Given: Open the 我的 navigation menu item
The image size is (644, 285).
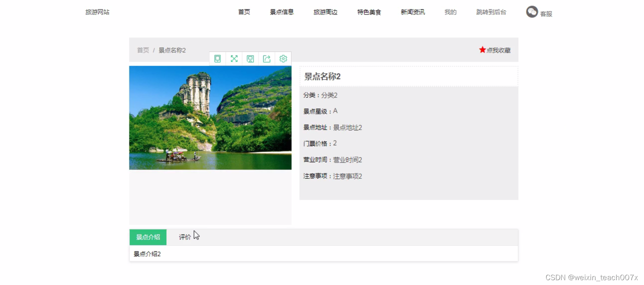Looking at the screenshot, I should (451, 12).
